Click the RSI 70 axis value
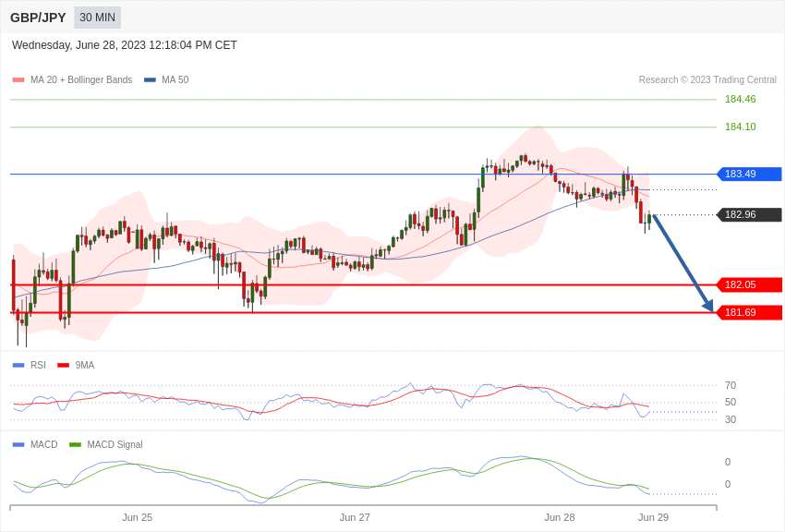The width and height of the screenshot is (785, 532). (731, 385)
